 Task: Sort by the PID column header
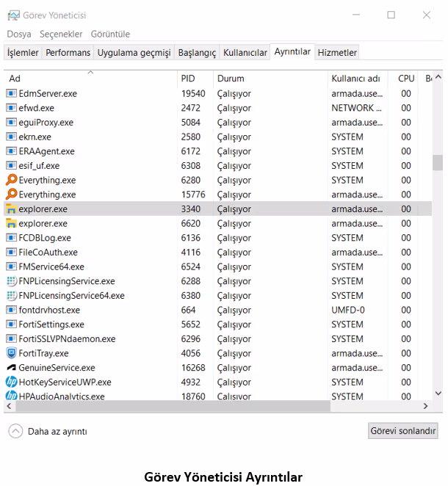click(x=195, y=79)
